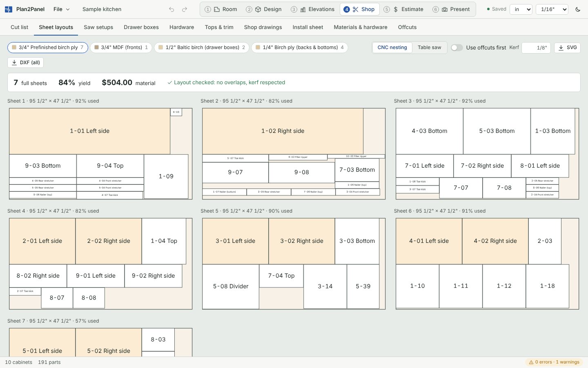Select the 1-04 Top part on Sheet 4
Screen dimensions: 588x368
tap(164, 241)
